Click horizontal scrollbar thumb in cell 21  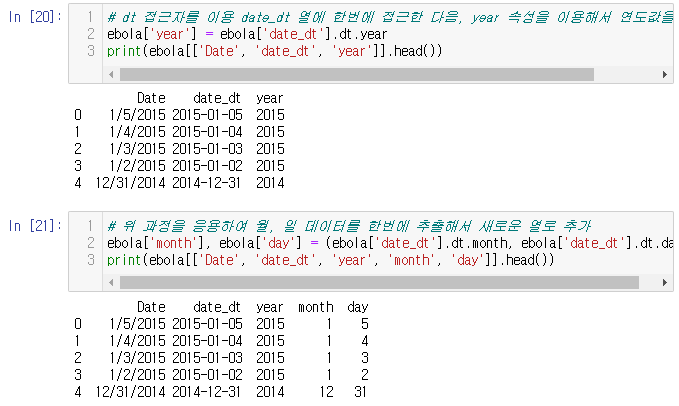point(379,283)
